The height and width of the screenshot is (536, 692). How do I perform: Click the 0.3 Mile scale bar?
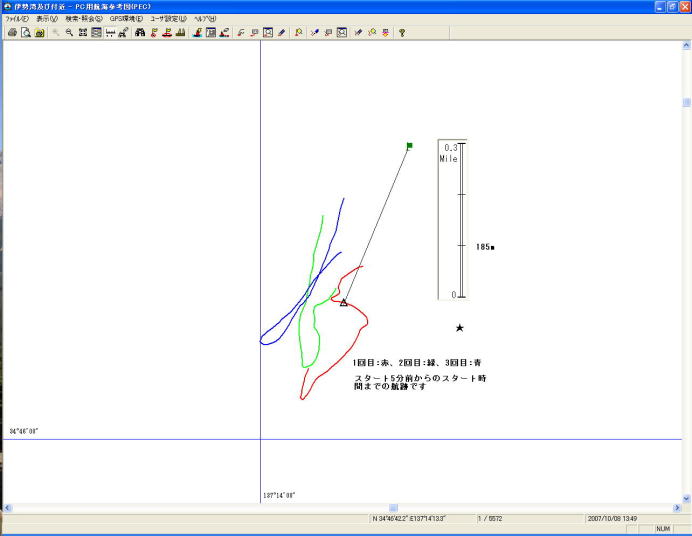(452, 219)
